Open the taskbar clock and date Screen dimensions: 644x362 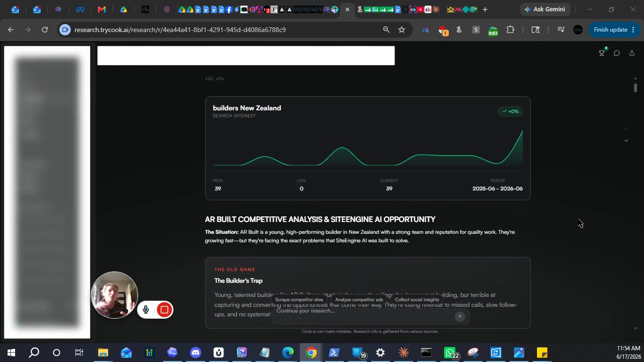pyautogui.click(x=628, y=353)
